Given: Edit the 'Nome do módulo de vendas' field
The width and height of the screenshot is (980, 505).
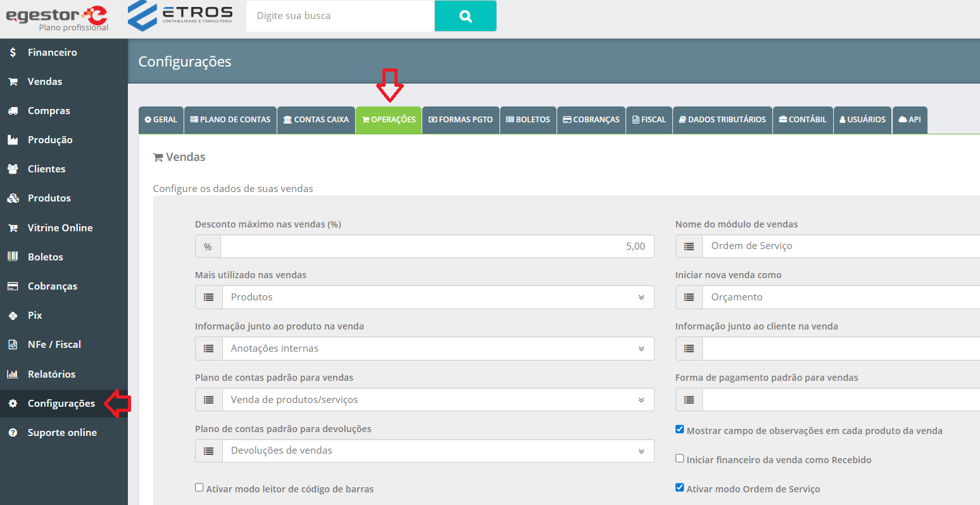Looking at the screenshot, I should coord(841,246).
